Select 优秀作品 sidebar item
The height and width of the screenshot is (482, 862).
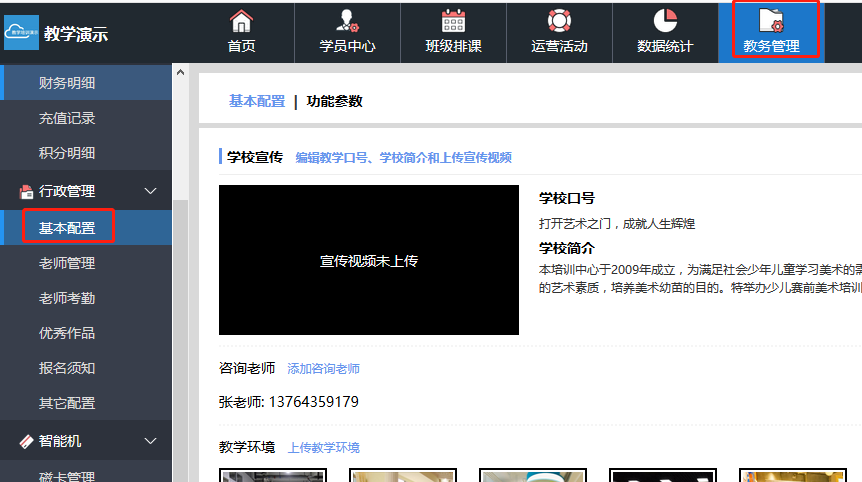pyautogui.click(x=67, y=333)
